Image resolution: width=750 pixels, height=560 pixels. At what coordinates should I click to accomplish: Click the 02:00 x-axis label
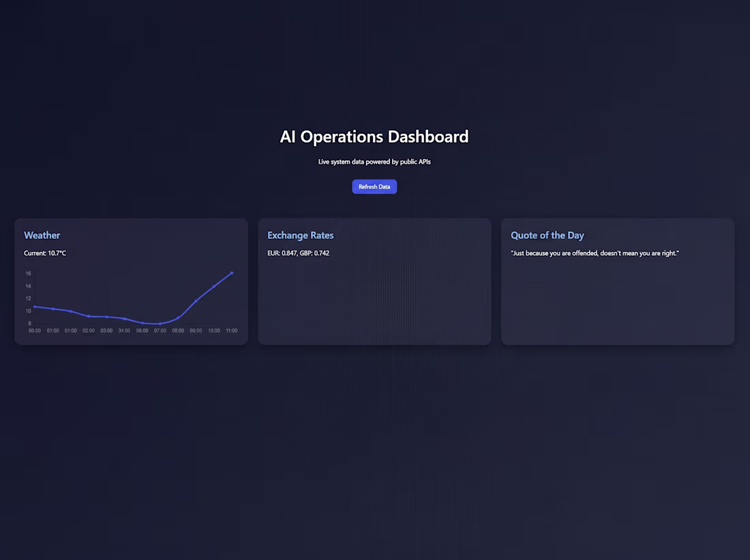point(89,331)
